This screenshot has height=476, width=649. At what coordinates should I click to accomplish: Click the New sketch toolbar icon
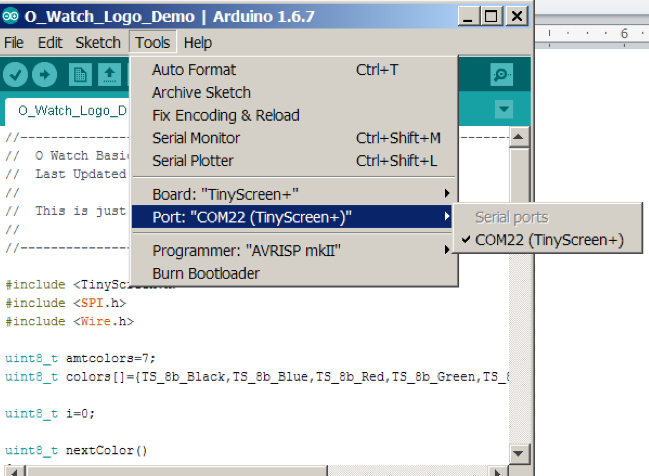[80, 75]
